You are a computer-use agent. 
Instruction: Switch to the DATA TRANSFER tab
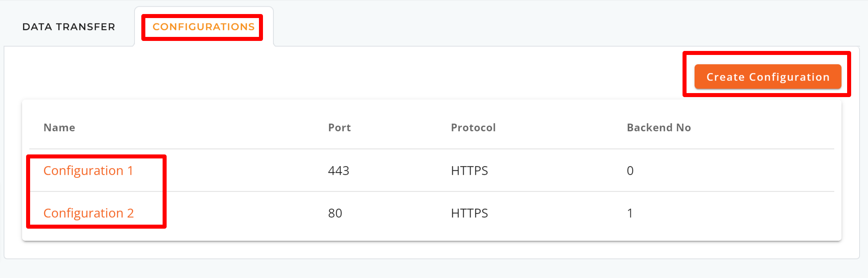point(69,27)
